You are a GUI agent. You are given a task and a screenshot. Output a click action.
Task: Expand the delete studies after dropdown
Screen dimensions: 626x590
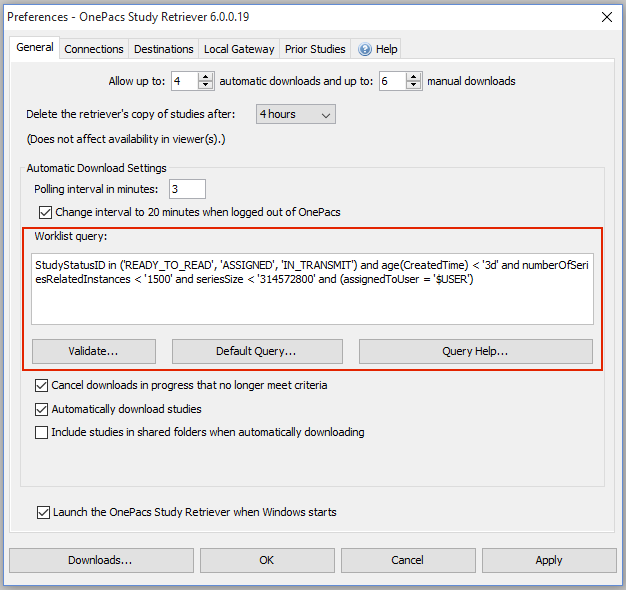click(x=295, y=114)
